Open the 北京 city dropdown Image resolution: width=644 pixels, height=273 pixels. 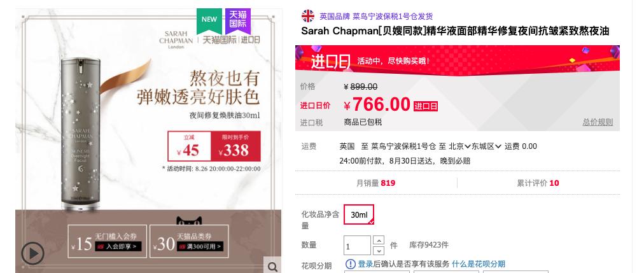pyautogui.click(x=459, y=146)
